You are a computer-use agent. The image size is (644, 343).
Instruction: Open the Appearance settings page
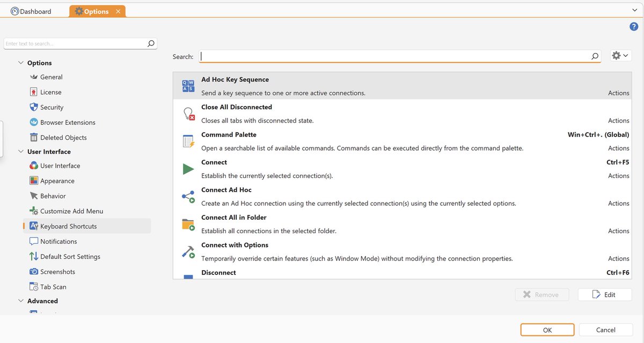tap(57, 181)
